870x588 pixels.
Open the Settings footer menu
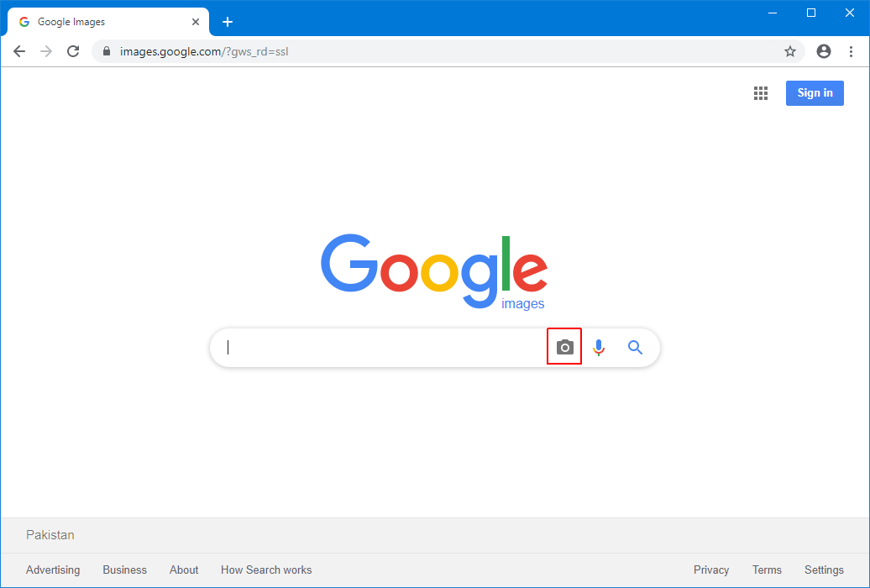tap(824, 570)
